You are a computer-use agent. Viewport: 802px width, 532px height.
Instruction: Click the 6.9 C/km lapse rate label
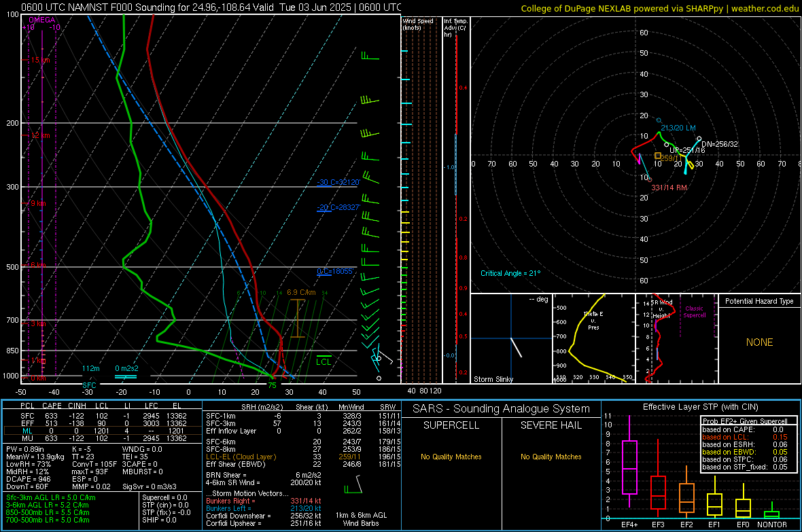pyautogui.click(x=301, y=292)
